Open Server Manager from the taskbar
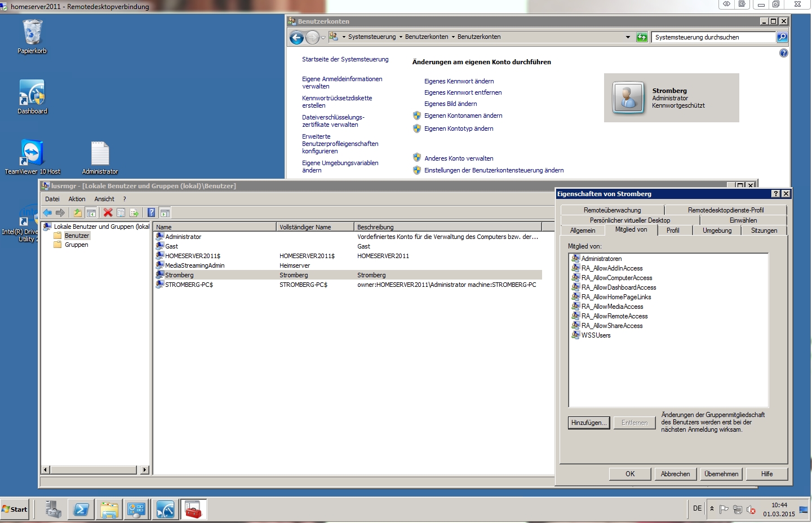The width and height of the screenshot is (812, 523). pos(54,509)
